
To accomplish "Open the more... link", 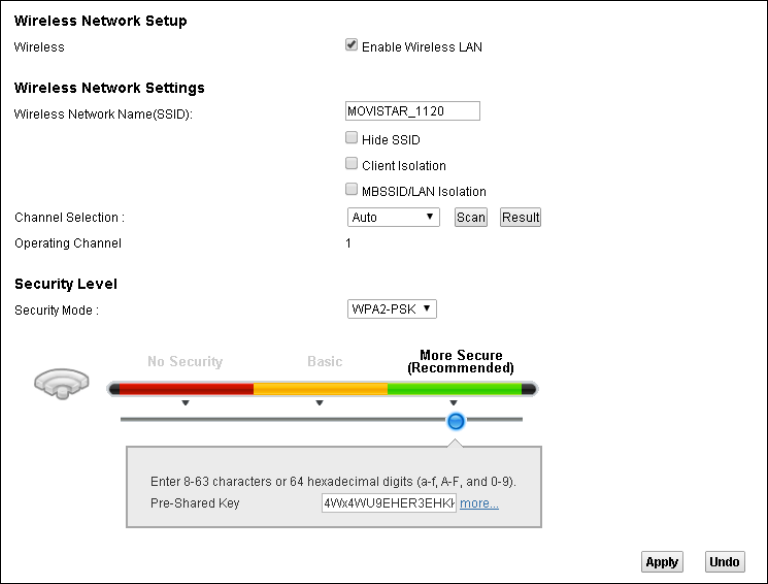I will 479,504.
